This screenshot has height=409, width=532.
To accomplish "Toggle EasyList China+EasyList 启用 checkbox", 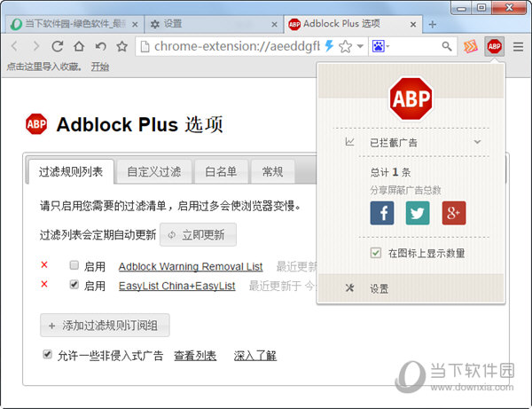I will coord(74,284).
